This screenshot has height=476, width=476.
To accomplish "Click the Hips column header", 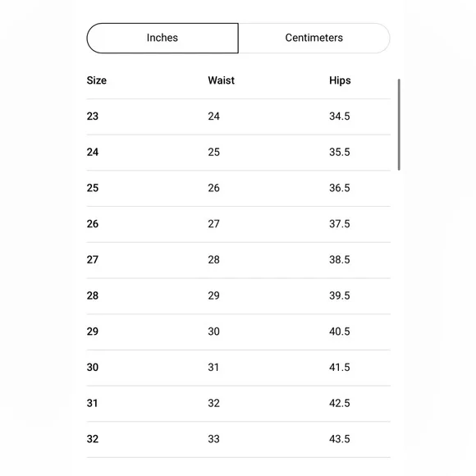I will [x=340, y=80].
